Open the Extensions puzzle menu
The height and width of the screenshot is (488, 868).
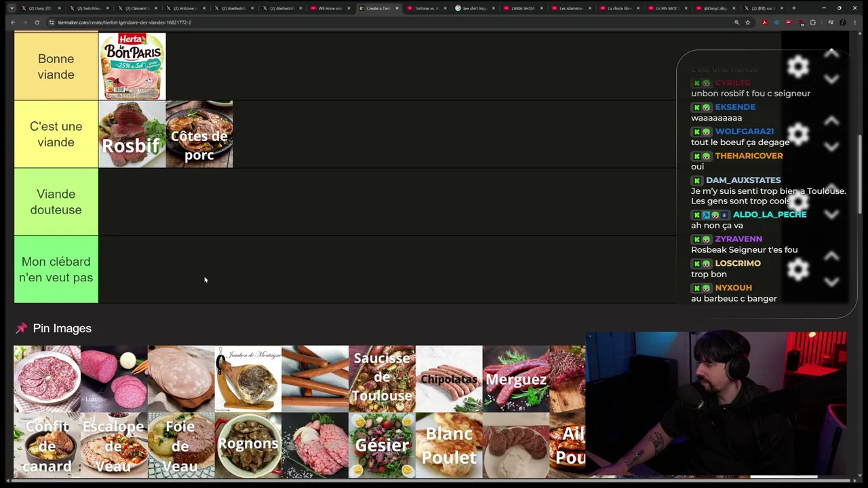coord(813,22)
